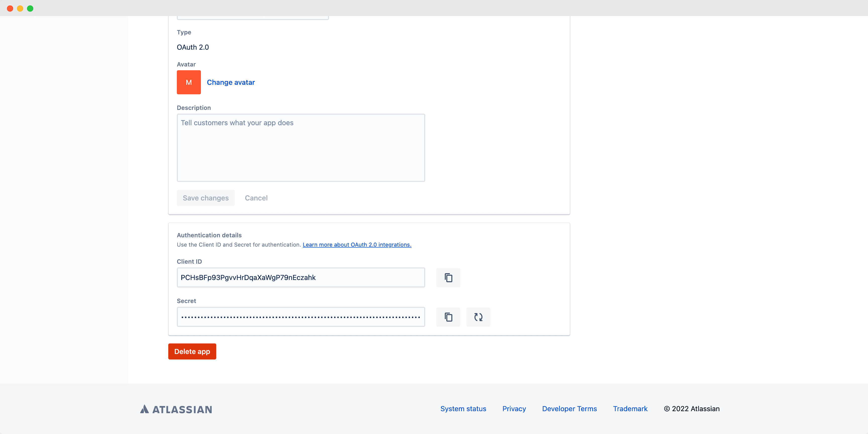The height and width of the screenshot is (434, 868).
Task: Select the Trademark footer link
Action: pos(630,408)
